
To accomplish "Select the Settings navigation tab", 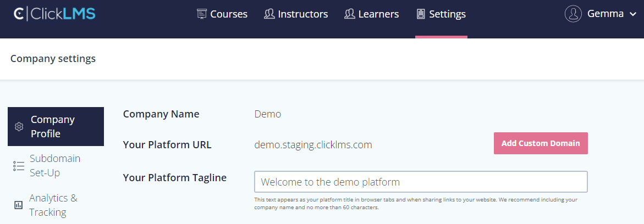I will click(441, 14).
